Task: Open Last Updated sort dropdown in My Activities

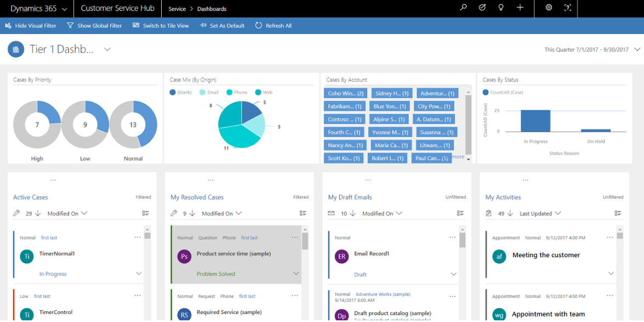Action: (x=540, y=213)
